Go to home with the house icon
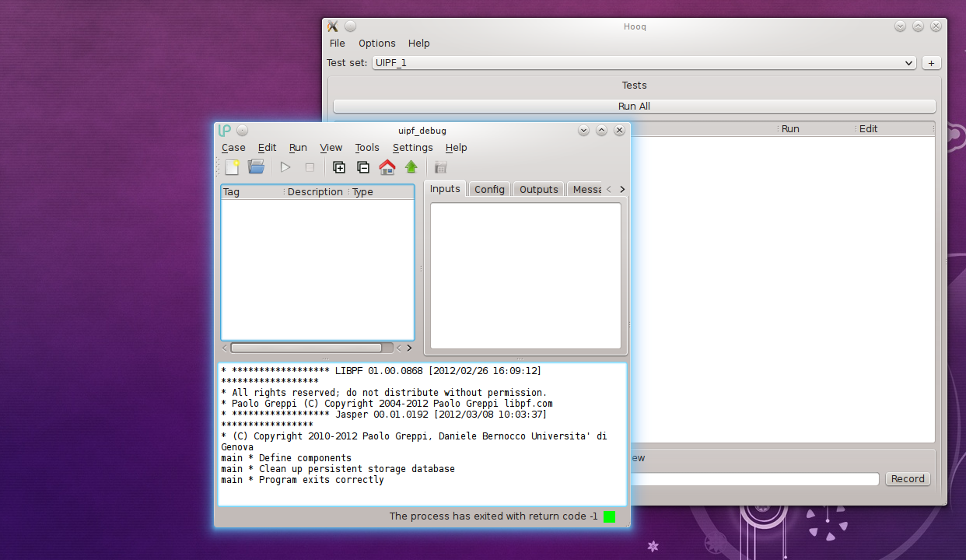Screen dimensions: 966x560 click(387, 167)
